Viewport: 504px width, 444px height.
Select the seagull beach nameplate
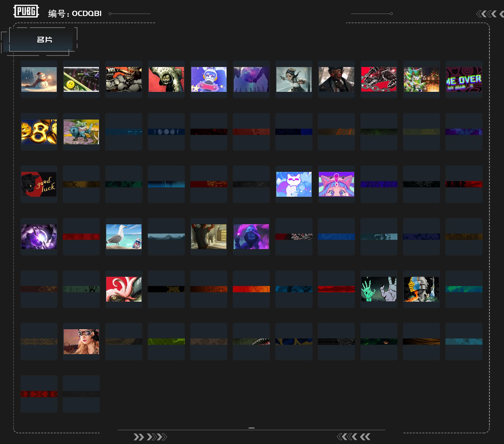click(x=124, y=237)
